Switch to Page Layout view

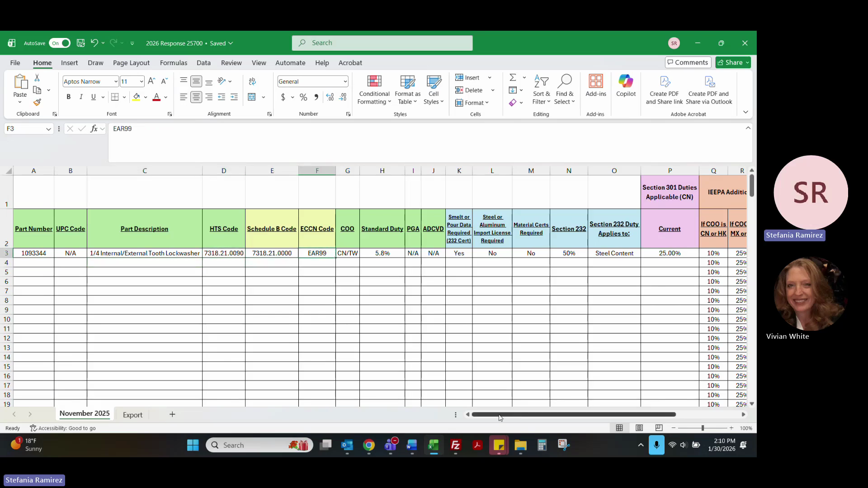coord(639,428)
